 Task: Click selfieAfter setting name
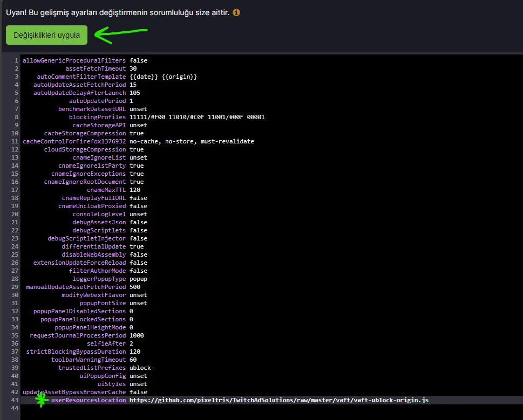(106, 344)
